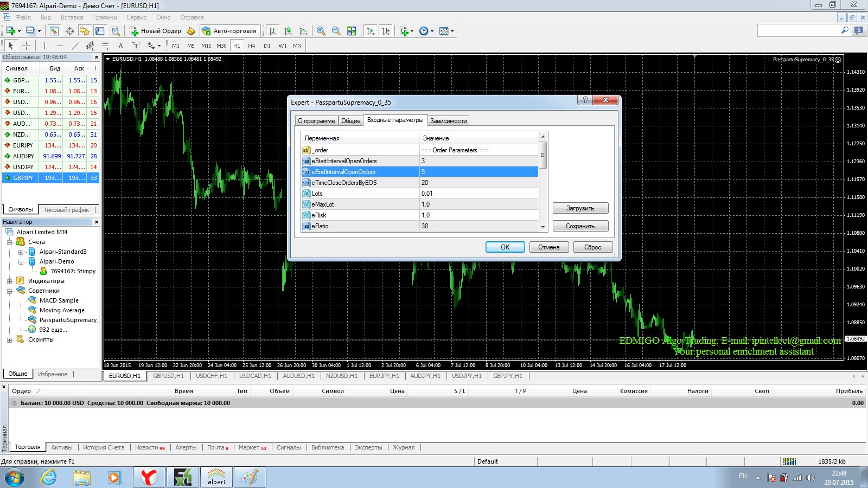Zoom in on the chart
This screenshot has height=488, width=868.
321,31
